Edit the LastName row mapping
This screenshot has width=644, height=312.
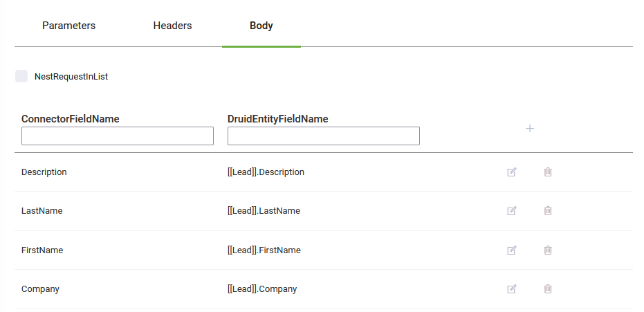(512, 211)
